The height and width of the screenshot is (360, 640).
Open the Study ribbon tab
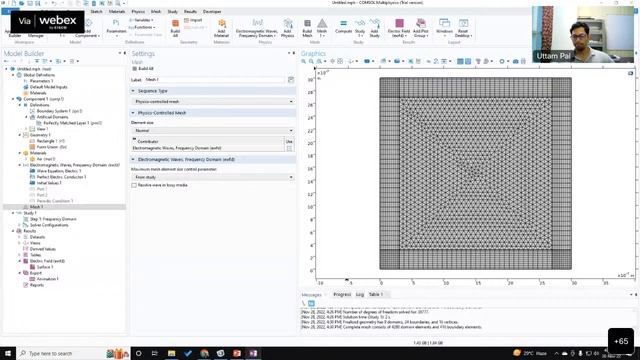pos(173,12)
